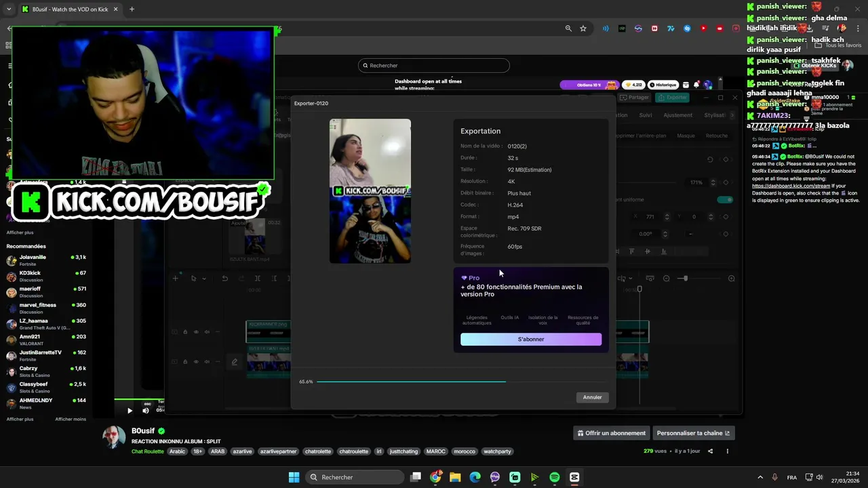
Task: Click the export progress bar
Action: pyautogui.click(x=462, y=382)
